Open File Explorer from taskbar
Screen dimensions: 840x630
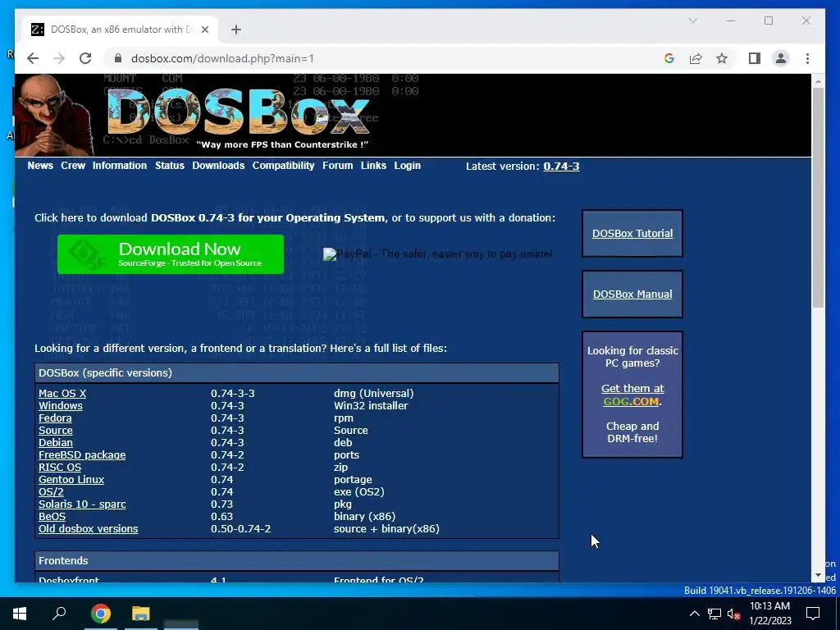[x=141, y=614]
